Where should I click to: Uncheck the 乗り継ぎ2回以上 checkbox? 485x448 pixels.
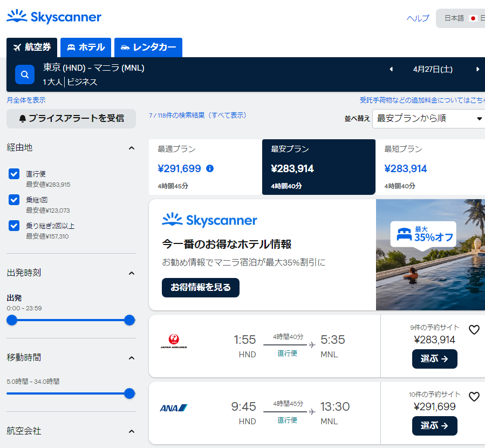[x=14, y=226]
